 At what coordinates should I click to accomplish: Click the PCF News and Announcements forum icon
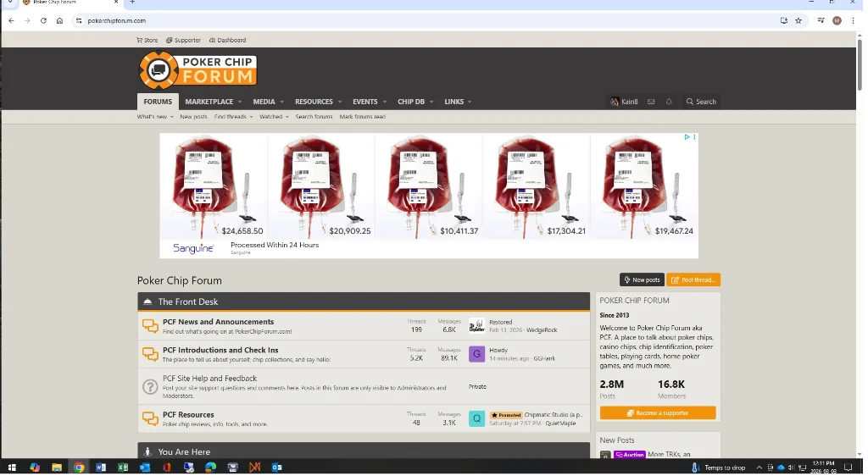[x=150, y=326]
